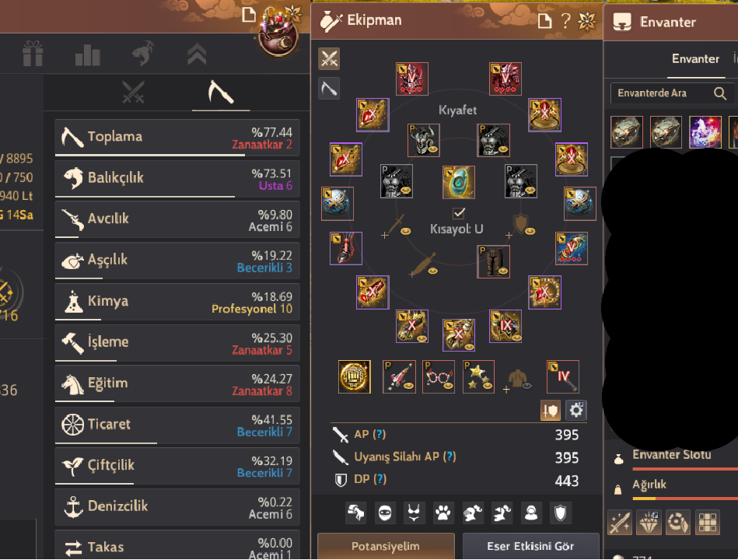738x560 pixels.
Task: Click the Toplama progress bar row
Action: coord(177,138)
